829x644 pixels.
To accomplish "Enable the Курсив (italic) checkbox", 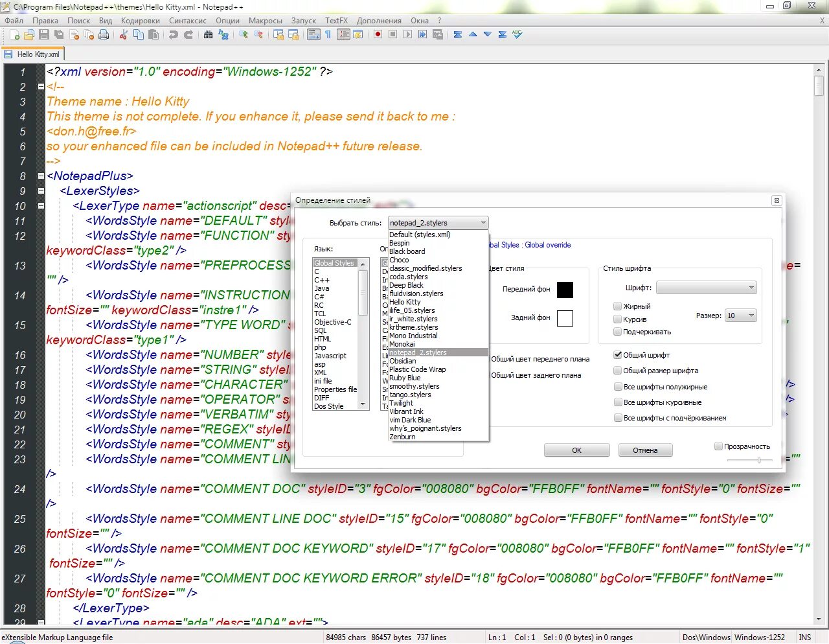I will (617, 319).
